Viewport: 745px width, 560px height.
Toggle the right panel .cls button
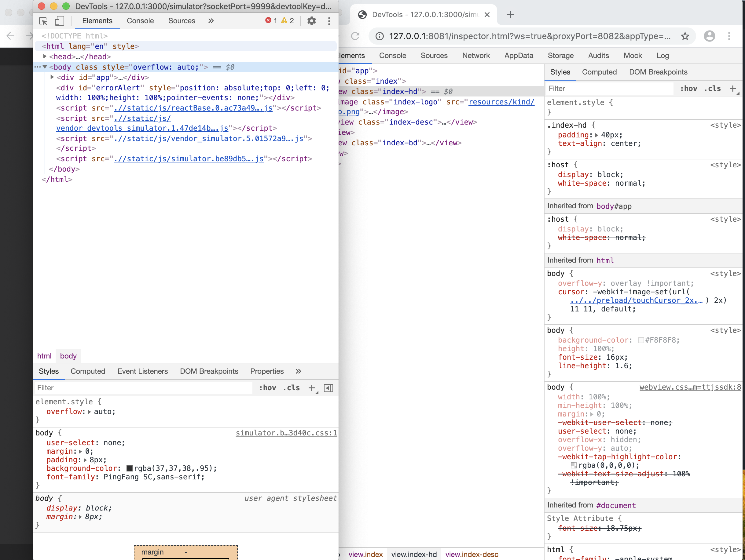coord(712,89)
